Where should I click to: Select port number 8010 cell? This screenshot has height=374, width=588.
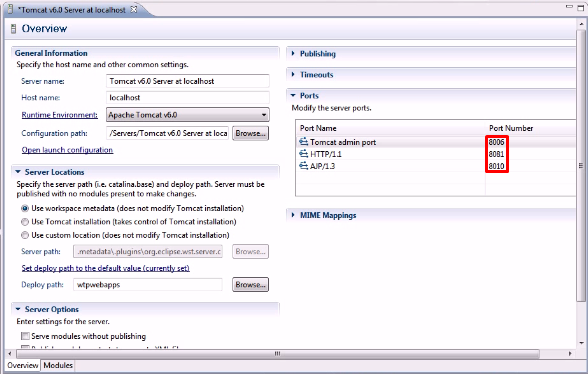496,166
